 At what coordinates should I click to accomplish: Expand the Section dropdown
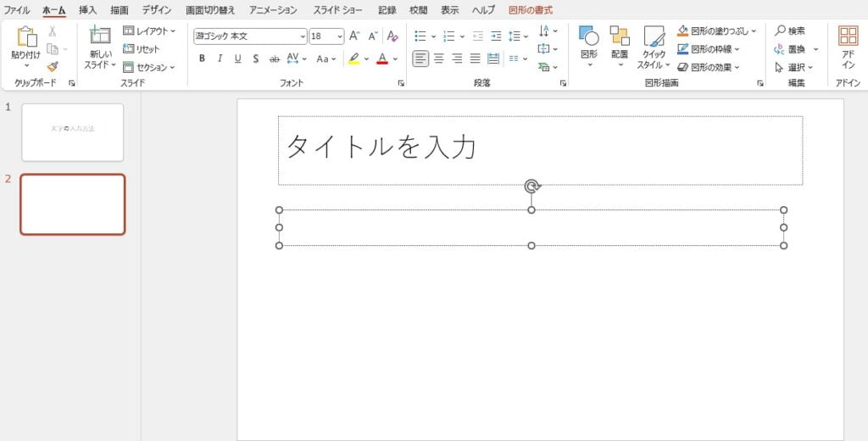tap(149, 67)
